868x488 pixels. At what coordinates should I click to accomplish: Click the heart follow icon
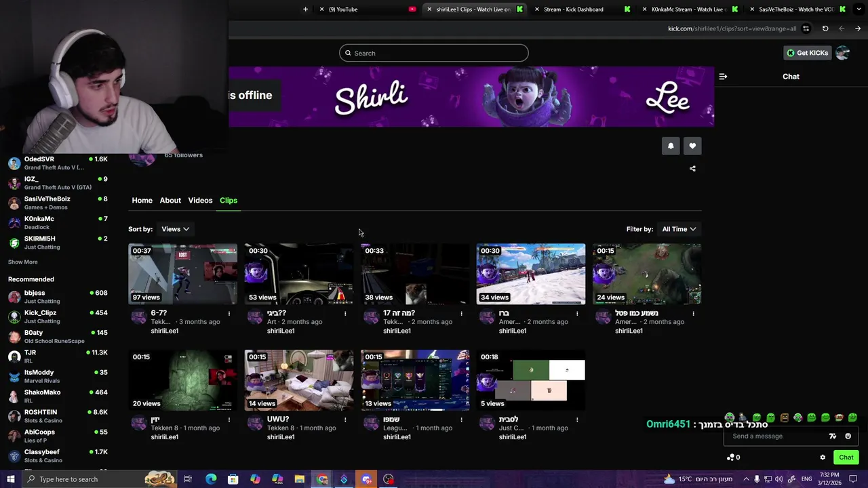point(692,146)
